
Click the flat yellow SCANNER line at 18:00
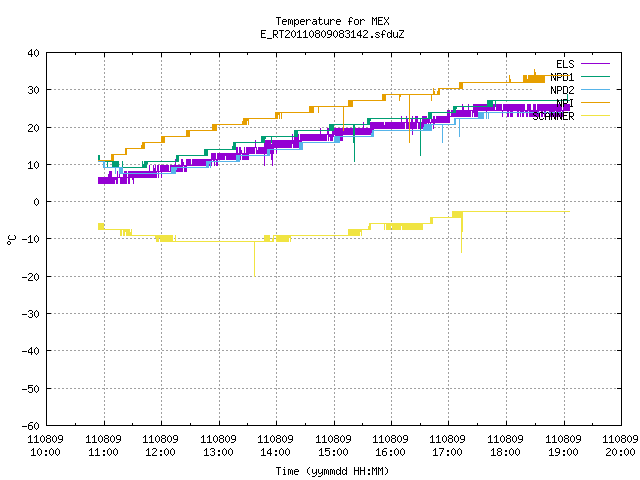point(506,211)
